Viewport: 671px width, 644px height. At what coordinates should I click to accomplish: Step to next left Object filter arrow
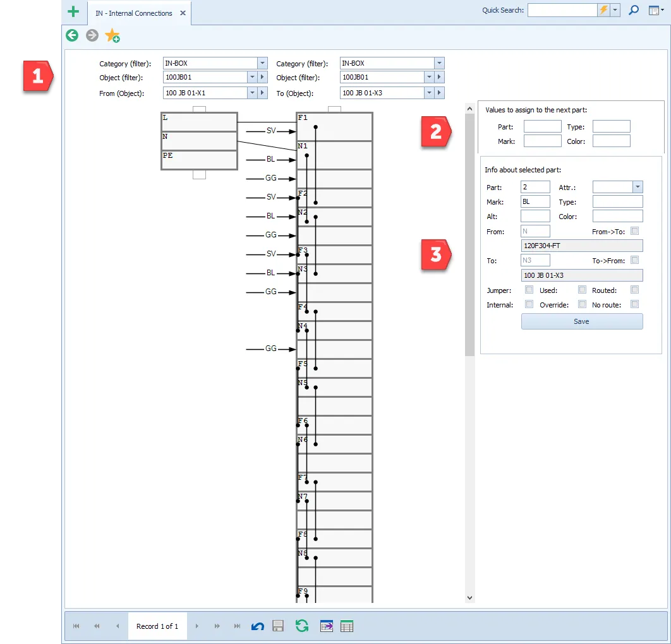click(262, 77)
